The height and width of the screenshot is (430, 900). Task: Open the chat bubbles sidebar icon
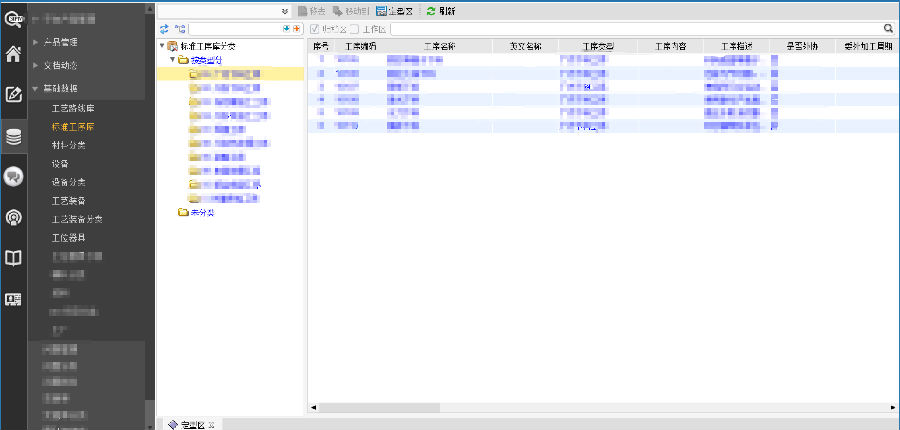[13, 177]
